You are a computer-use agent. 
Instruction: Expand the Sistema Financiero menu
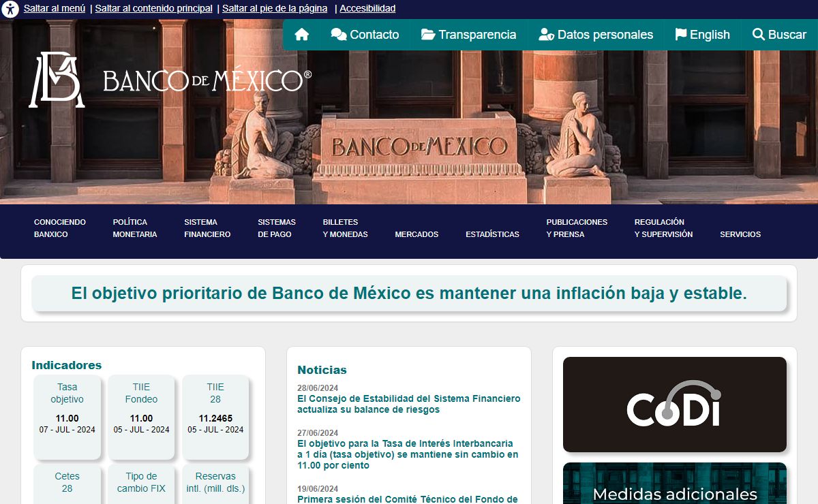207,228
